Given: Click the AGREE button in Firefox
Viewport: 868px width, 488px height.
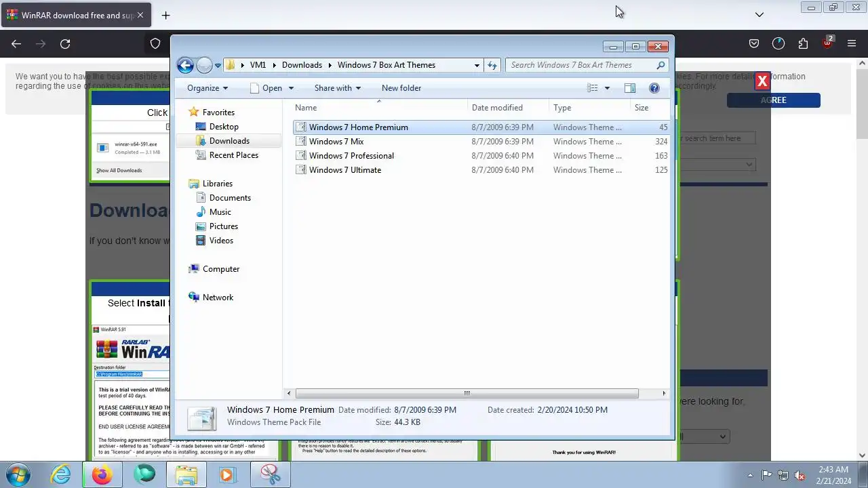Looking at the screenshot, I should [774, 100].
